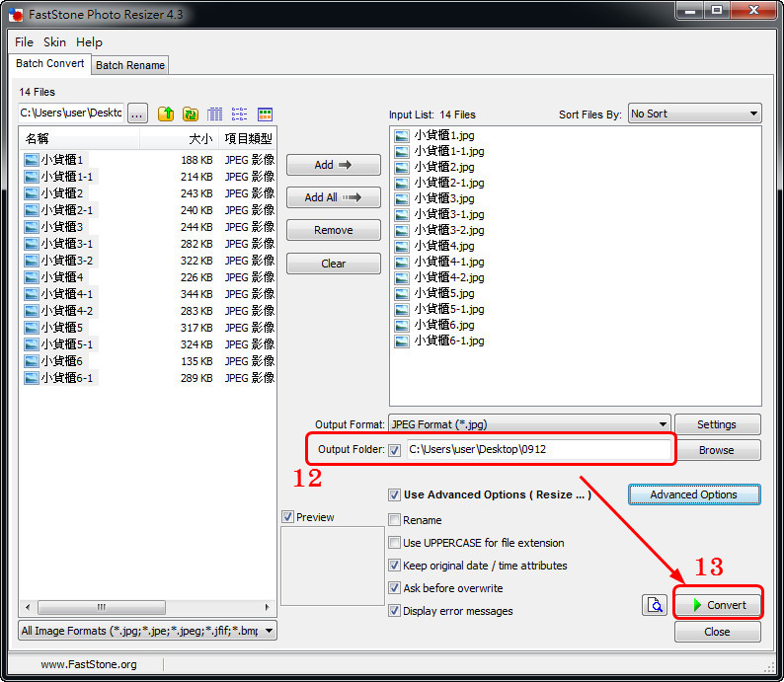This screenshot has width=784, height=682.
Task: Select 小貨櫃2-1 in source list
Action: pos(67,210)
